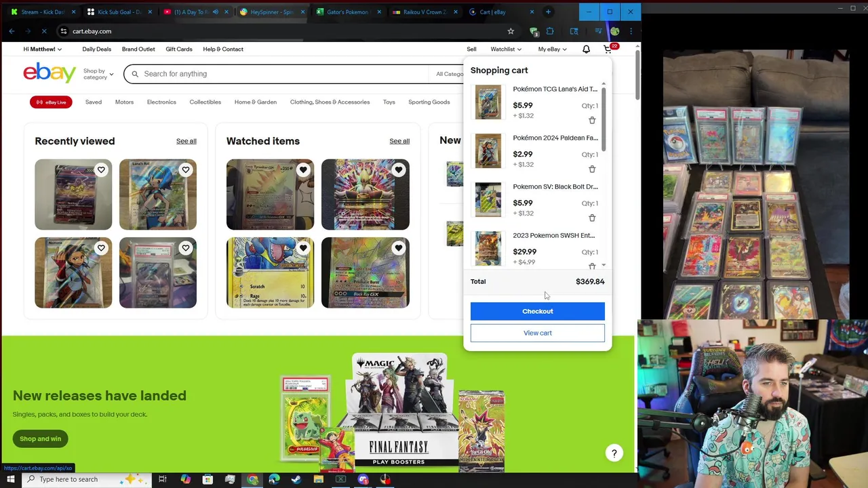Open Windows Start menu
This screenshot has height=488, width=868.
pyautogui.click(x=10, y=479)
